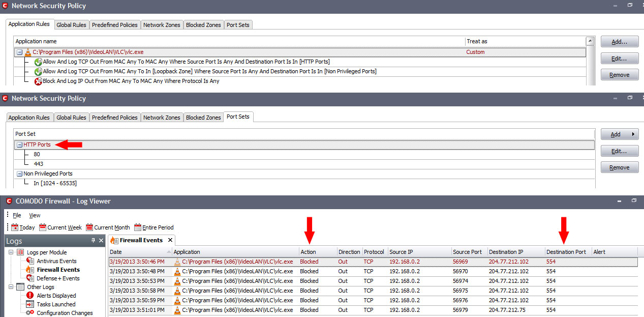Image resolution: width=644 pixels, height=317 pixels.
Task: Open Network Zones tab above the Port Set list
Action: [162, 118]
